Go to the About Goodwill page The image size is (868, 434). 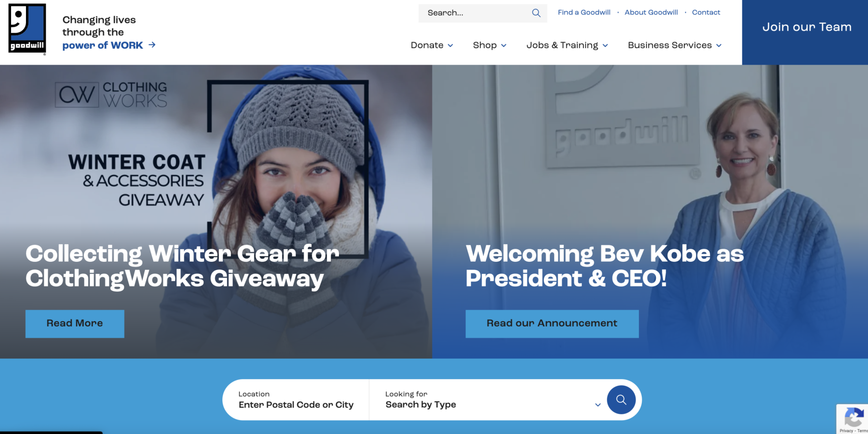tap(651, 13)
